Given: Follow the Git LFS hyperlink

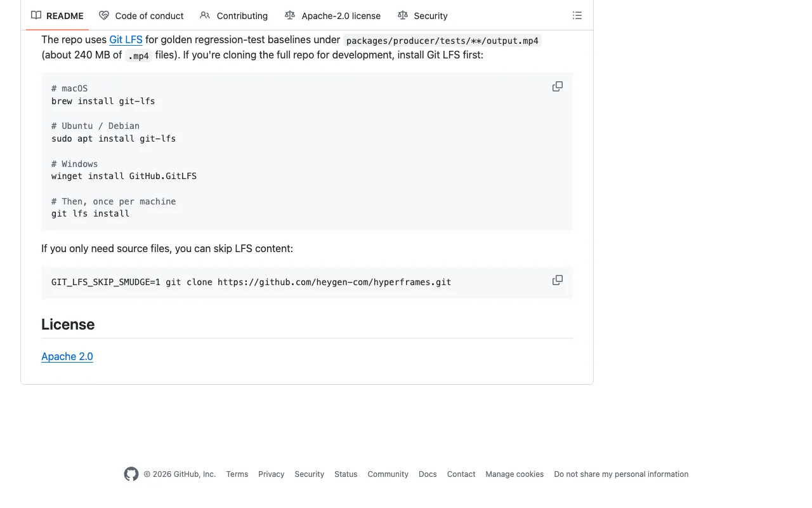Looking at the screenshot, I should (x=126, y=39).
